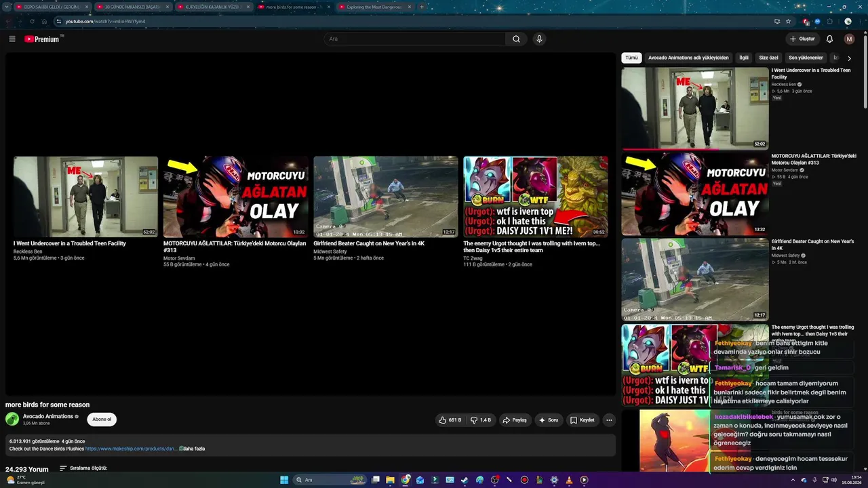
Task: Click the '24.293 Yorum' comments heading
Action: point(27,469)
